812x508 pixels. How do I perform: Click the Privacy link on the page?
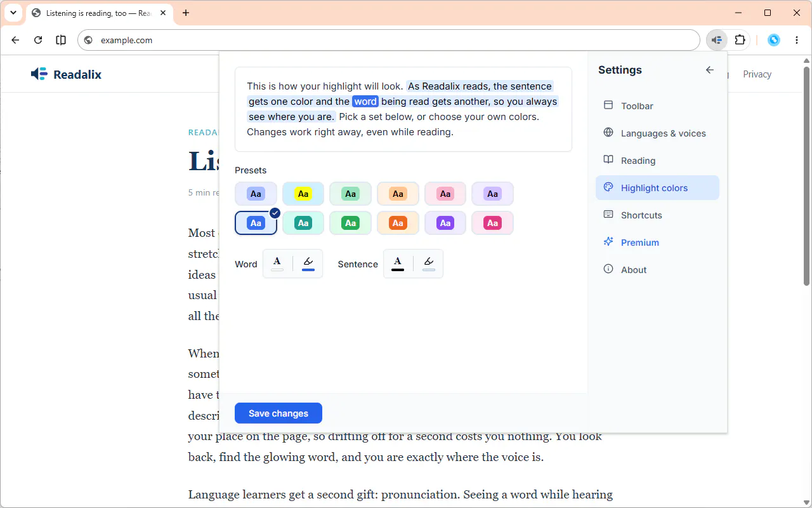pos(757,74)
